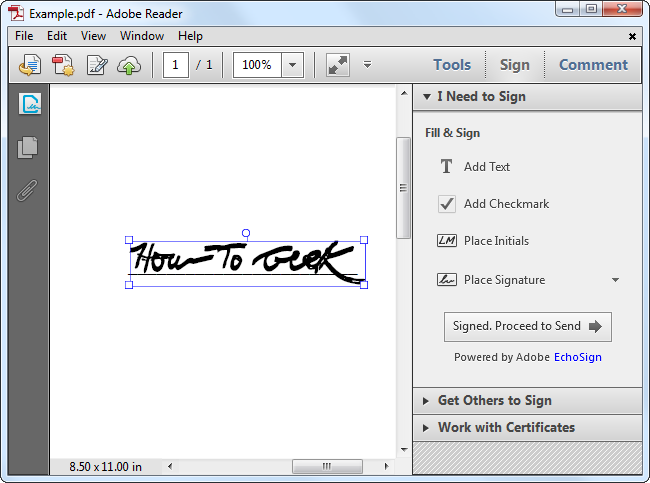The height and width of the screenshot is (483, 650).
Task: Click the Adobe Reader title bar icon
Action: click(x=16, y=13)
